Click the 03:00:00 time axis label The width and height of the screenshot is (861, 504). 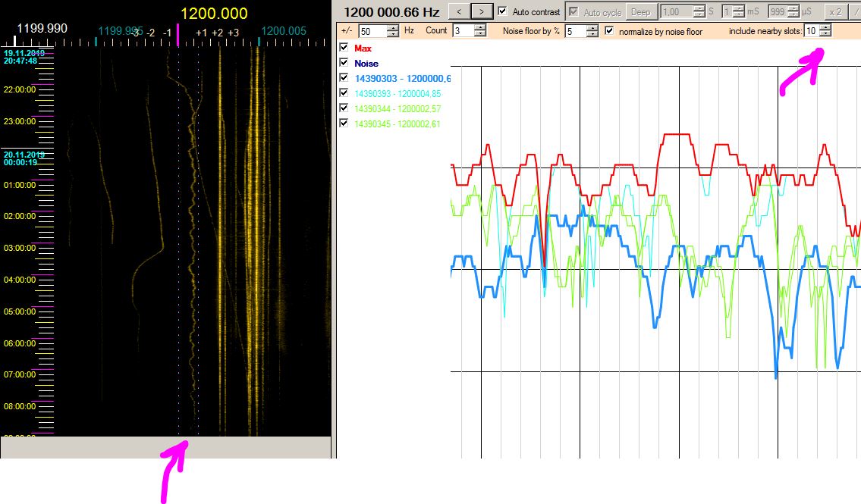point(20,248)
